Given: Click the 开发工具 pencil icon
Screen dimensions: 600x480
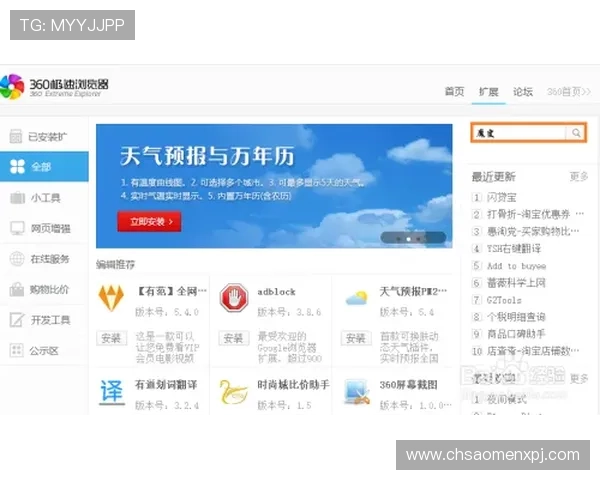Looking at the screenshot, I should pos(17,320).
